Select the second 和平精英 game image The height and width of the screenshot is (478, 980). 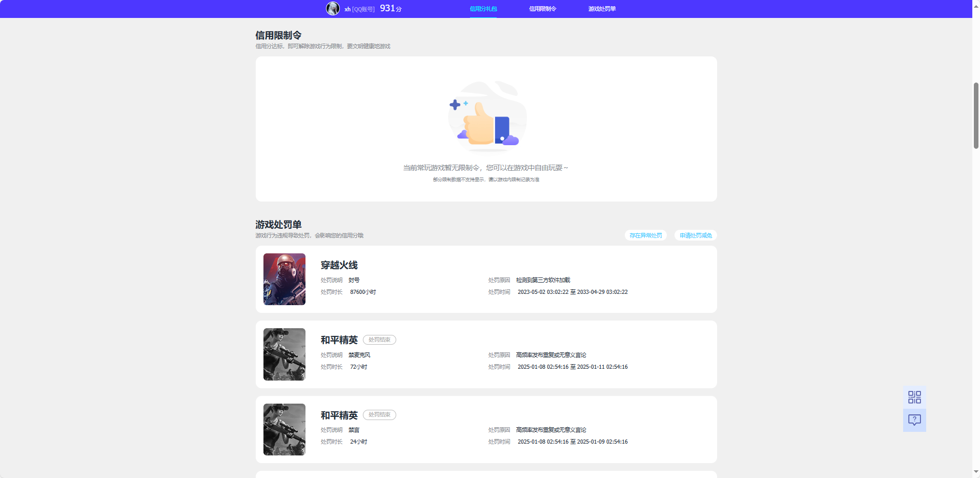(x=284, y=429)
